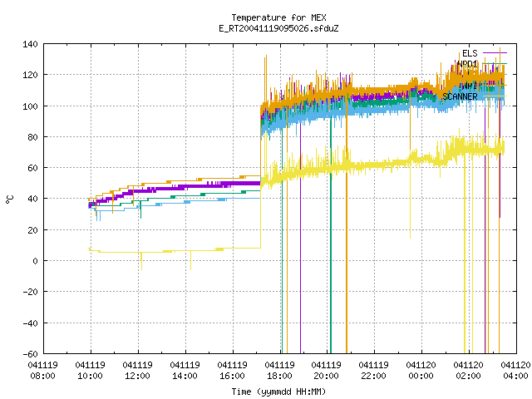Select the file name E_RT20041119095026.sfduZ

click(278, 28)
